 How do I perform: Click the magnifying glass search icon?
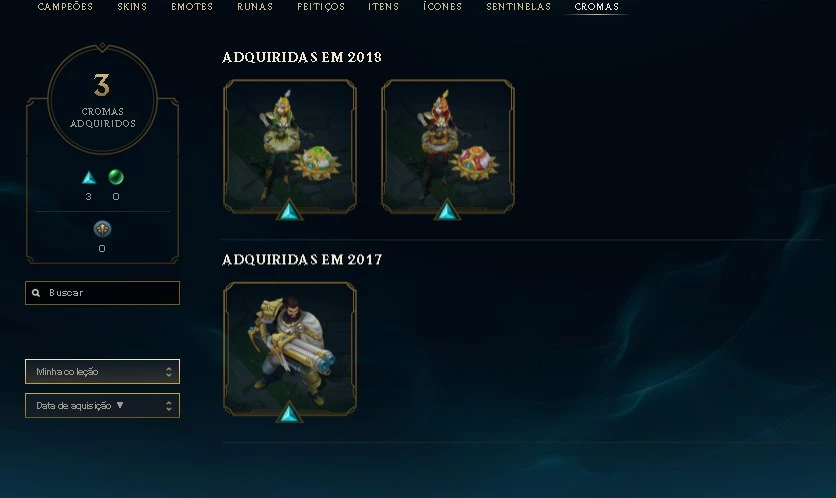click(36, 293)
